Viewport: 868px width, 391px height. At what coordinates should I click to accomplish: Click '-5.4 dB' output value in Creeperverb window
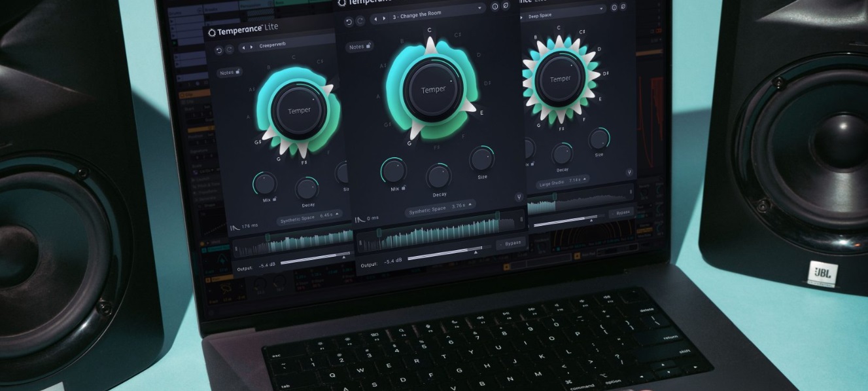pos(266,265)
